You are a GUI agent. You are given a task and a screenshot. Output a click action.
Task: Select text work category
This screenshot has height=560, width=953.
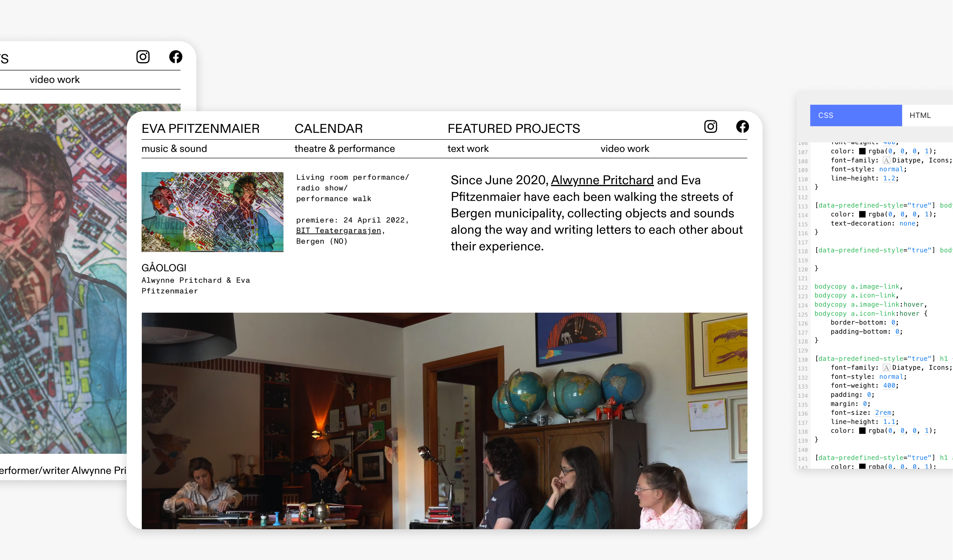468,148
